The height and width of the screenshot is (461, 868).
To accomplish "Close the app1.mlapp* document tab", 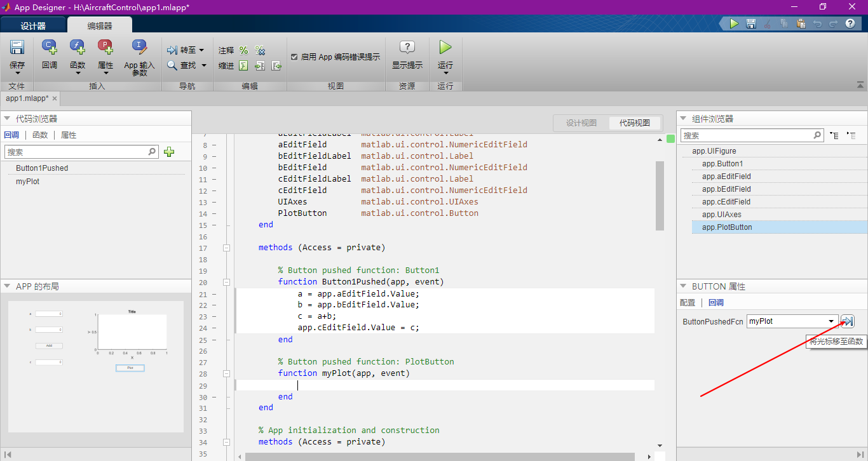I will pos(55,98).
